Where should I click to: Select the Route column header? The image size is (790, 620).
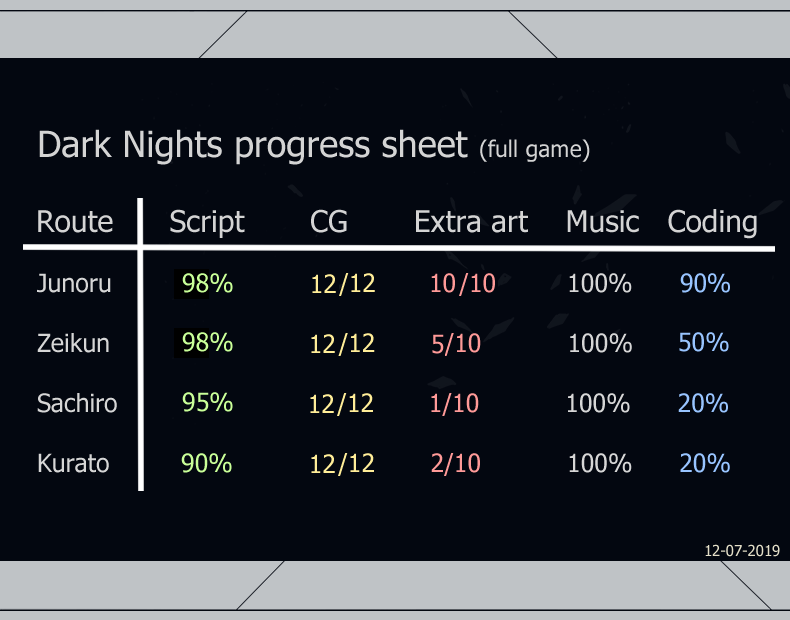click(x=75, y=222)
